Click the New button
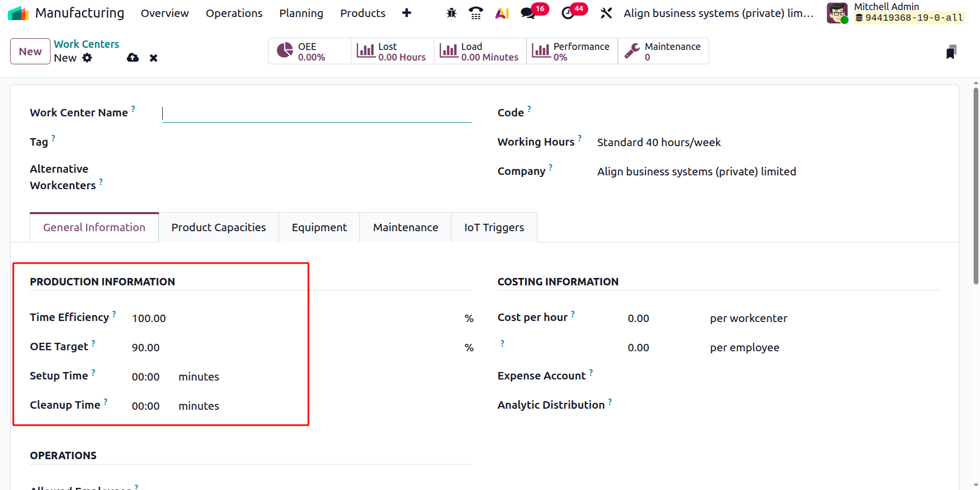 pos(30,52)
